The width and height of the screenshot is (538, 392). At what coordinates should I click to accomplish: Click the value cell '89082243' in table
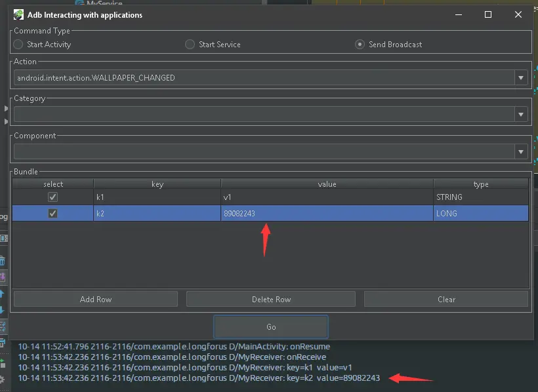327,213
